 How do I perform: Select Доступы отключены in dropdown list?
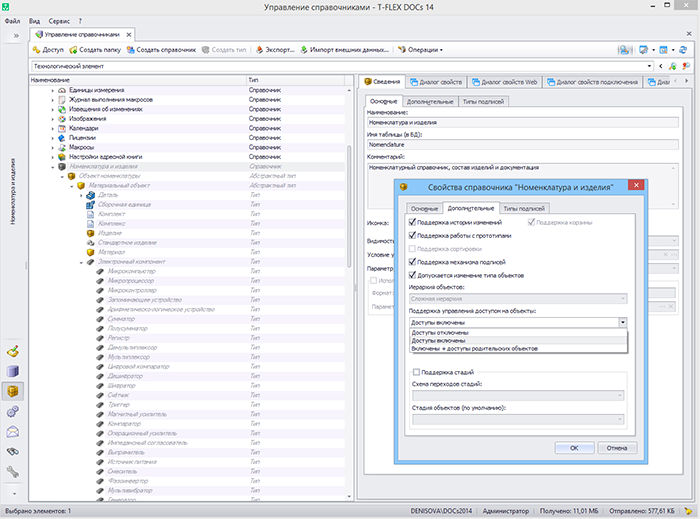[x=439, y=333]
